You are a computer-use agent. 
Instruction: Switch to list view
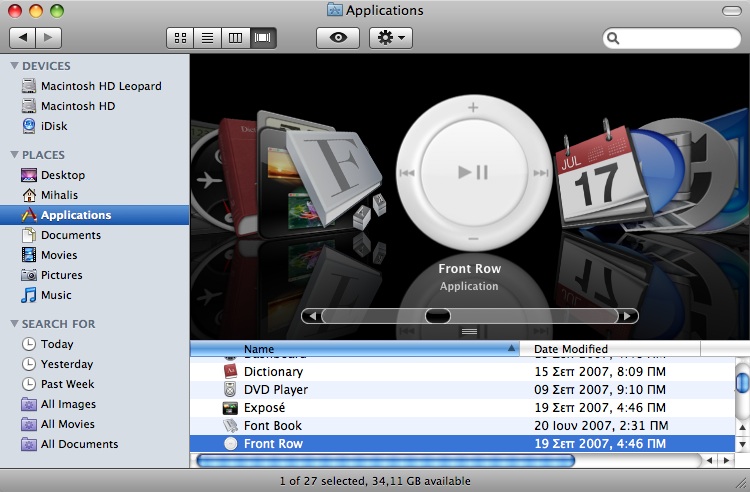pyautogui.click(x=208, y=38)
